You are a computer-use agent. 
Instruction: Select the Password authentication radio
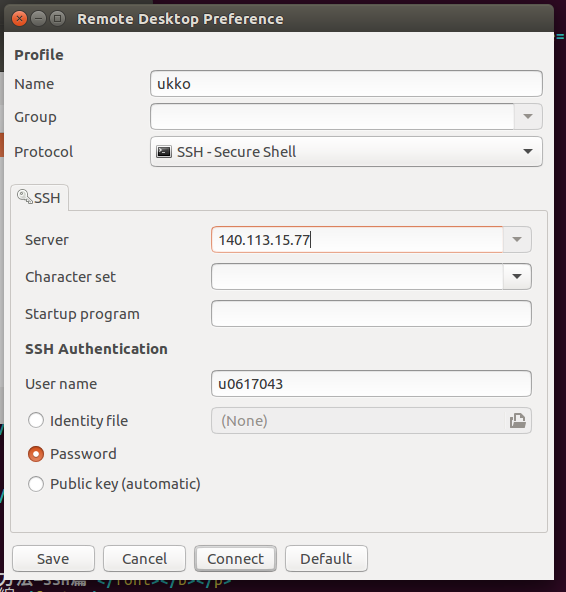coord(36,454)
